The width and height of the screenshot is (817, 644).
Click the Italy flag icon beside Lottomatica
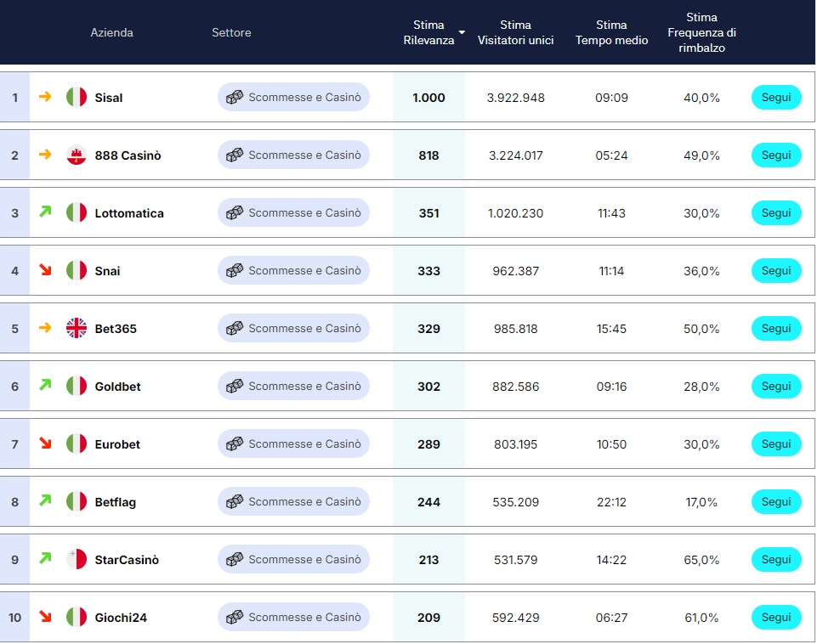77,213
